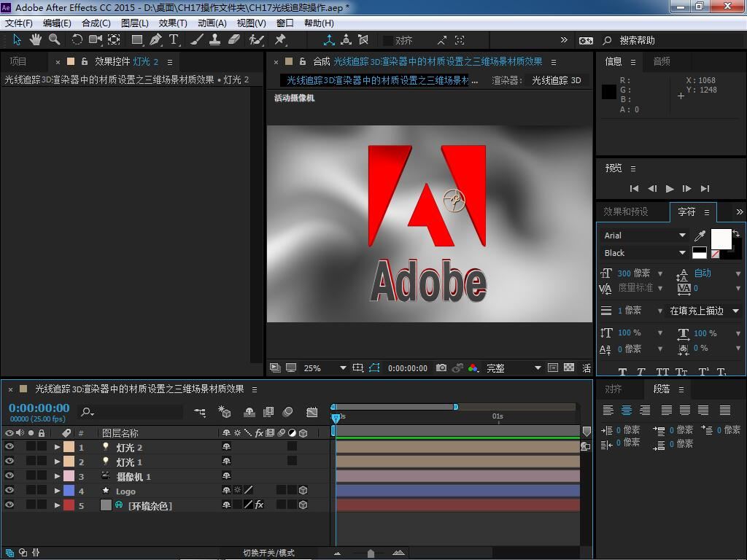Image resolution: width=747 pixels, height=560 pixels.
Task: Click the eyedropper in Character panel
Action: click(700, 236)
